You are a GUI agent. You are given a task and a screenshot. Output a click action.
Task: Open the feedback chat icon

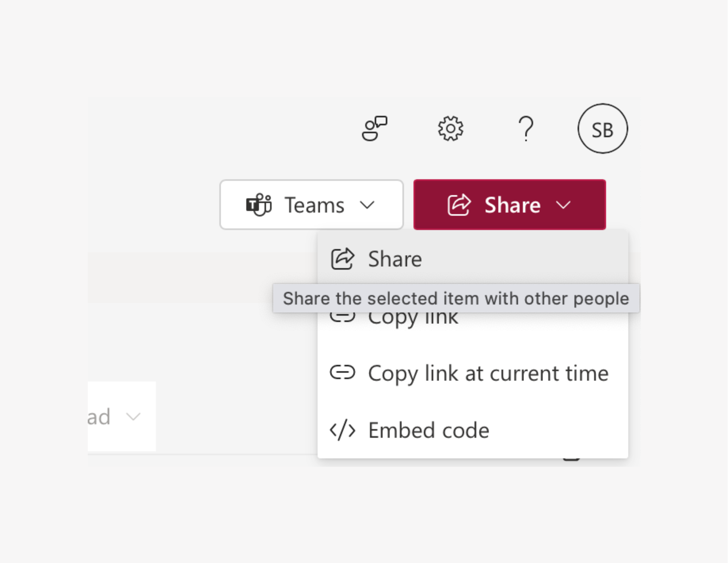tap(374, 129)
